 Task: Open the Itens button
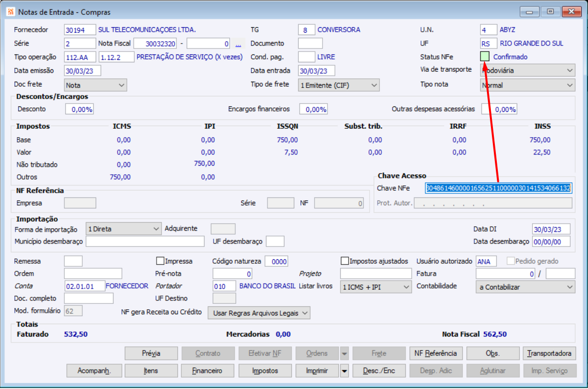pos(151,371)
